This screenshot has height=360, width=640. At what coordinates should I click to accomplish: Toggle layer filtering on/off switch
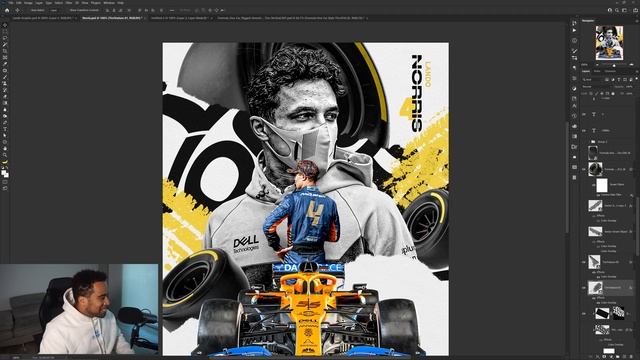pos(637,78)
